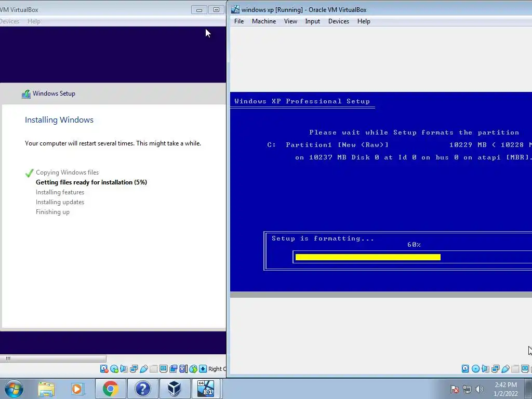Click display settings icon in left VM status bar
Screen dimensions: 532x399
163,369
